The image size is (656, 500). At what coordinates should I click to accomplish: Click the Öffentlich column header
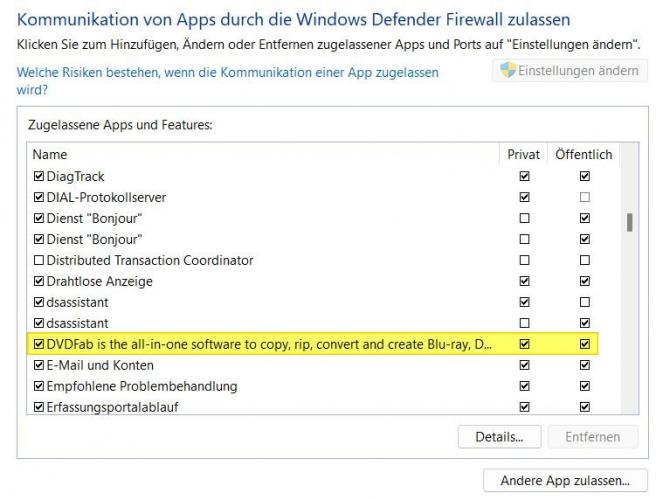(x=584, y=154)
